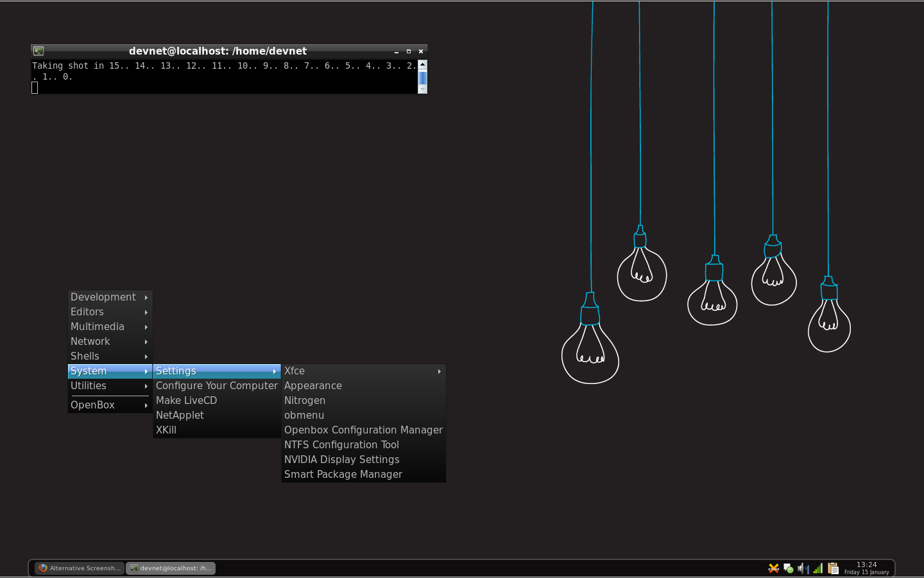Open the clipboard manager tray icon

pos(833,568)
